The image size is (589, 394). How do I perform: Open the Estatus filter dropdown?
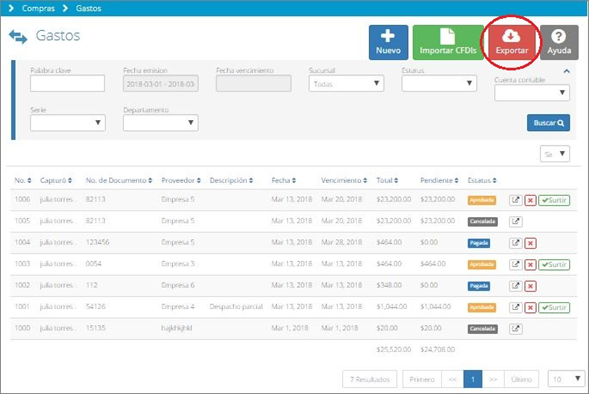[x=439, y=83]
